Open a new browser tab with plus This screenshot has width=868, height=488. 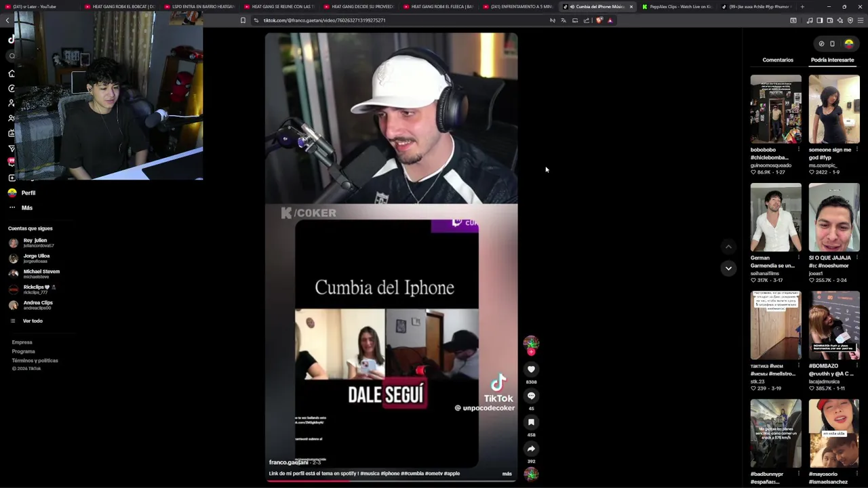coord(802,7)
